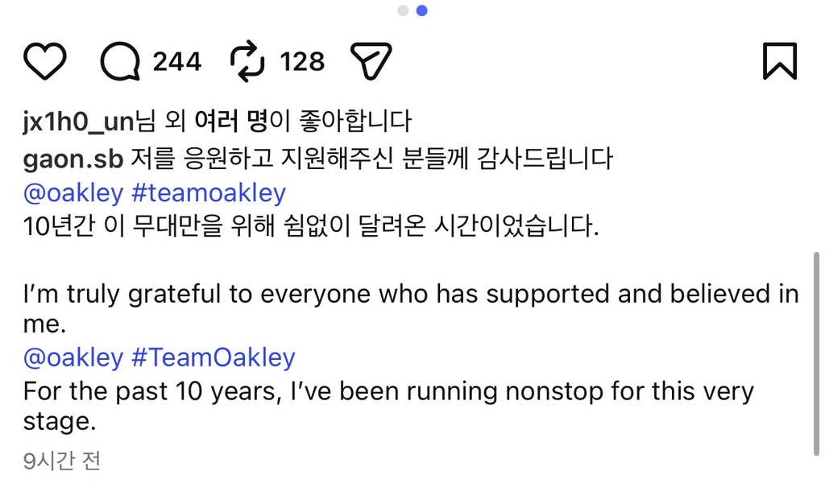The height and width of the screenshot is (504, 825).
Task: Select the active blue carousel dot
Action: pyautogui.click(x=421, y=10)
